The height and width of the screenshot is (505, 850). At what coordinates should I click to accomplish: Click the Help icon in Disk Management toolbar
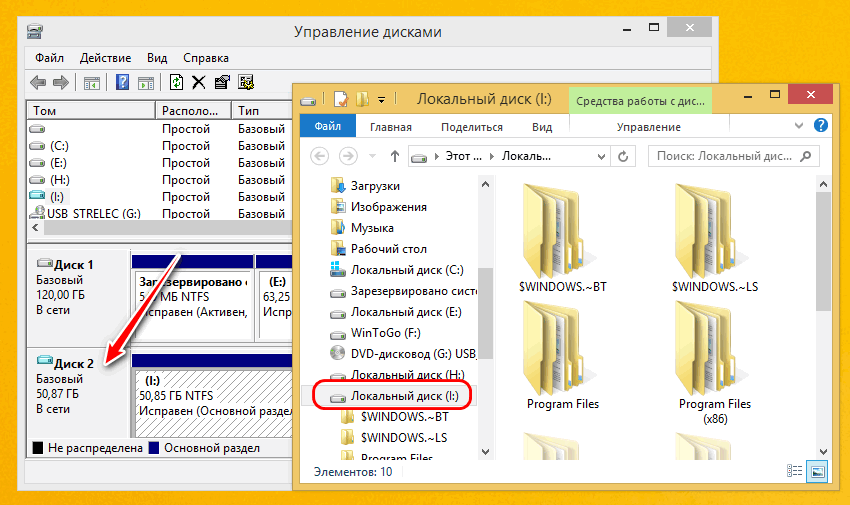click(x=123, y=83)
